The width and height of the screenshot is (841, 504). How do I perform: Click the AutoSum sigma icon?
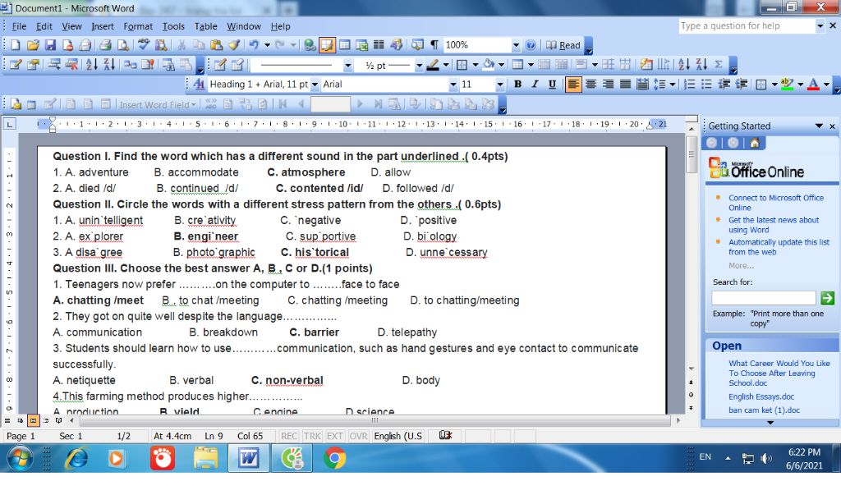point(718,65)
